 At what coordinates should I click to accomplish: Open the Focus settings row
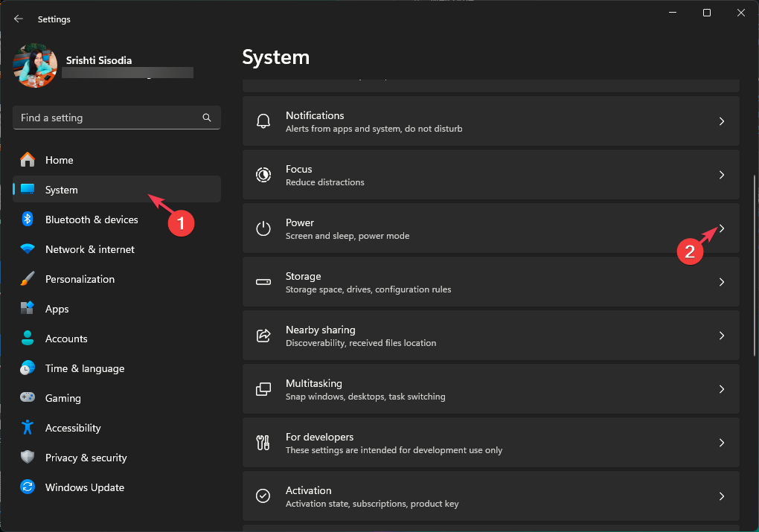pos(490,175)
